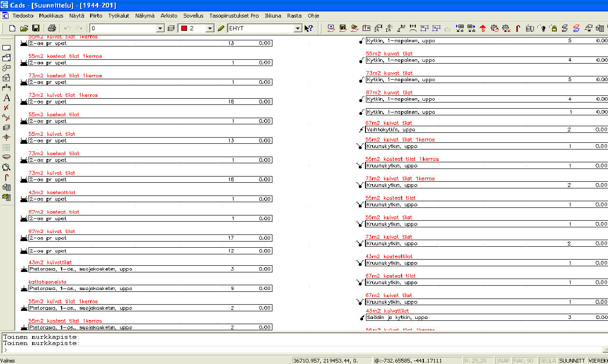Click the coordinate readout 36710.957 in status bar
This screenshot has width=608, height=364.
333,361
